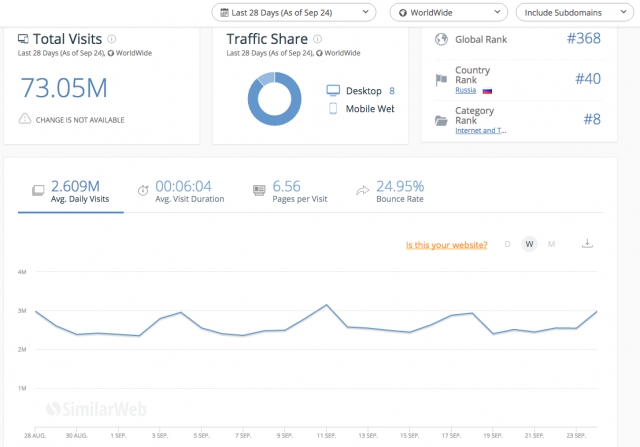The image size is (640, 447).
Task: Click the Category Rank folder icon
Action: (x=441, y=120)
